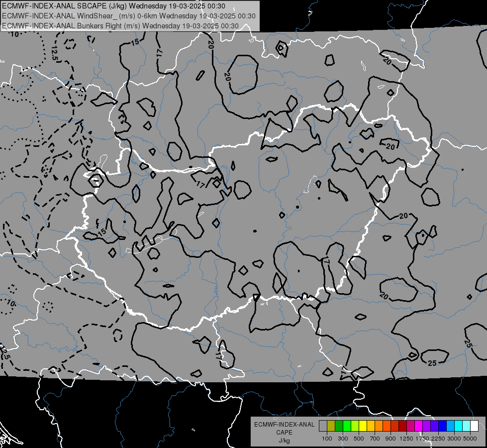Select the bright fuchsia CAPE legend swatch
The image size is (487, 448).
click(x=419, y=426)
